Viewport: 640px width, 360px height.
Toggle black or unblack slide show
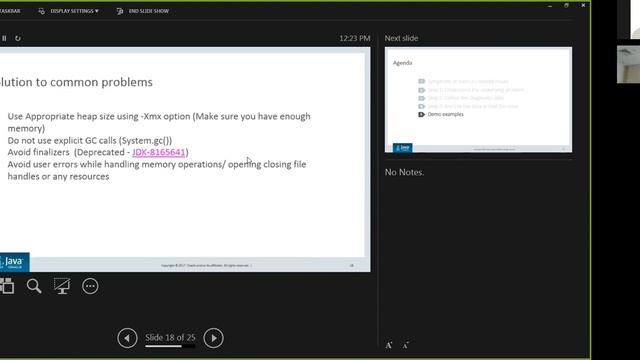[62, 286]
